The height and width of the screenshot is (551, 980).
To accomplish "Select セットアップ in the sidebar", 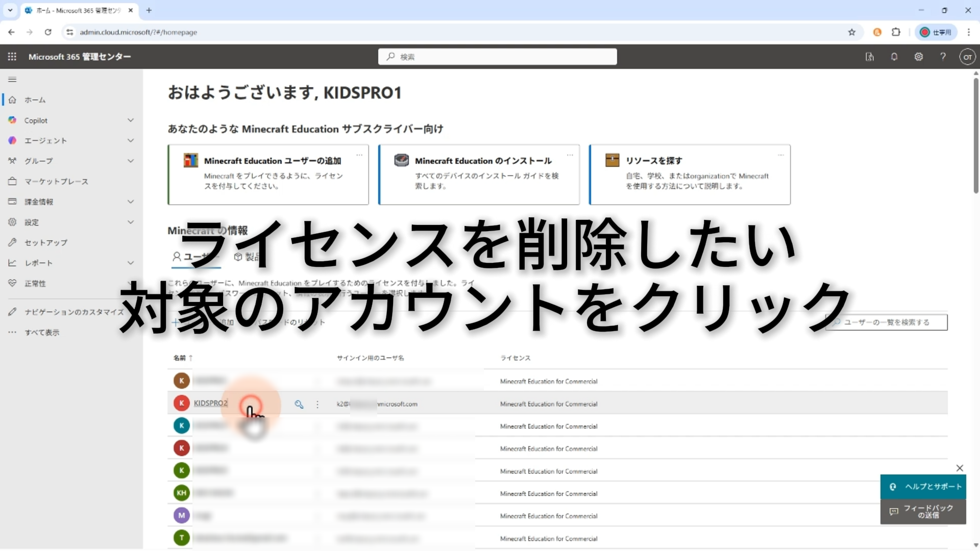I will pyautogui.click(x=46, y=242).
